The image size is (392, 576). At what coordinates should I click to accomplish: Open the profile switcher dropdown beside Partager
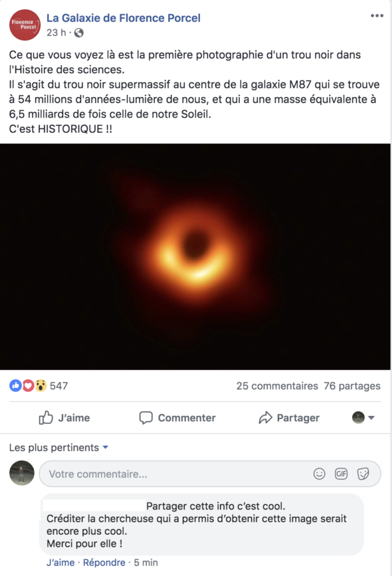point(363,418)
